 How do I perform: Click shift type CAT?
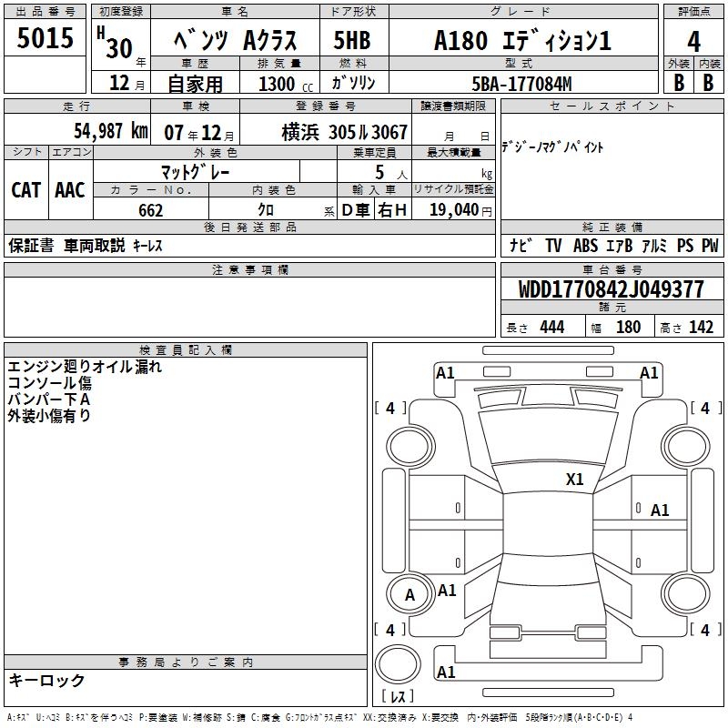26,190
